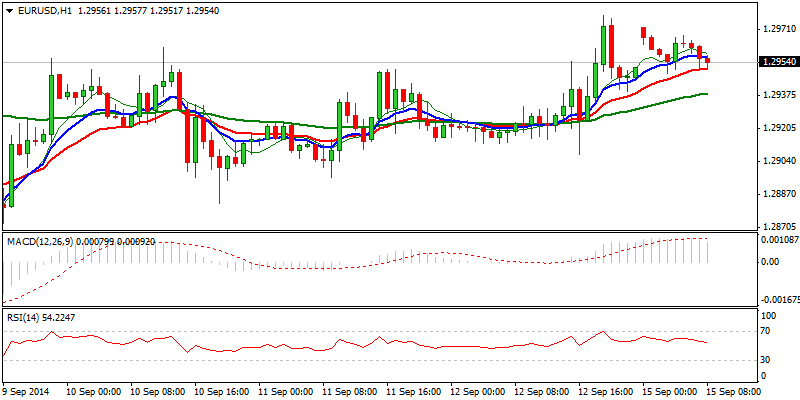The image size is (800, 400).
Task: Click the 1.29710 price axis label
Action: [x=779, y=29]
